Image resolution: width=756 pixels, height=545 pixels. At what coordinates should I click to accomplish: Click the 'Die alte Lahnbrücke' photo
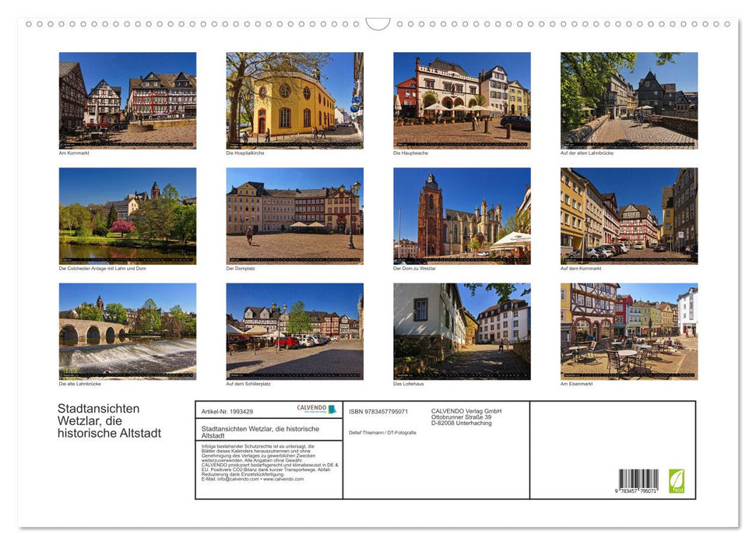(127, 331)
